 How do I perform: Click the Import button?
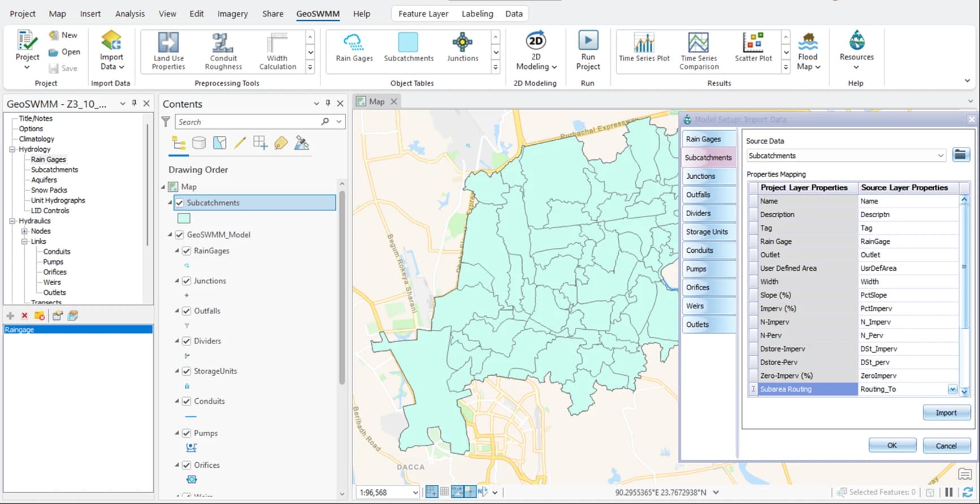click(946, 412)
